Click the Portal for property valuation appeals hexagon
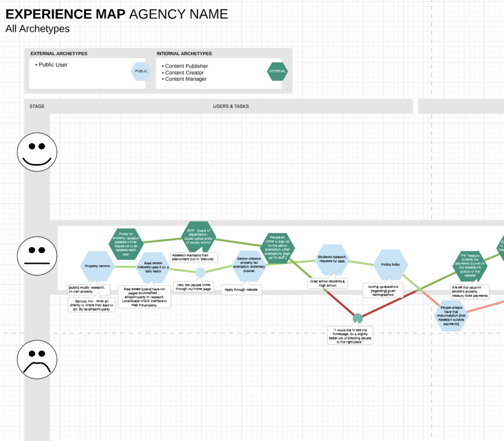This screenshot has height=441, width=504. coord(125,243)
